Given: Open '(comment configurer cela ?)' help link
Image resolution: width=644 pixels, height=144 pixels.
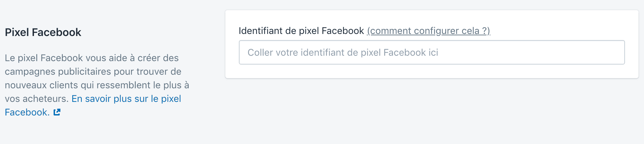Looking at the screenshot, I should point(429,31).
